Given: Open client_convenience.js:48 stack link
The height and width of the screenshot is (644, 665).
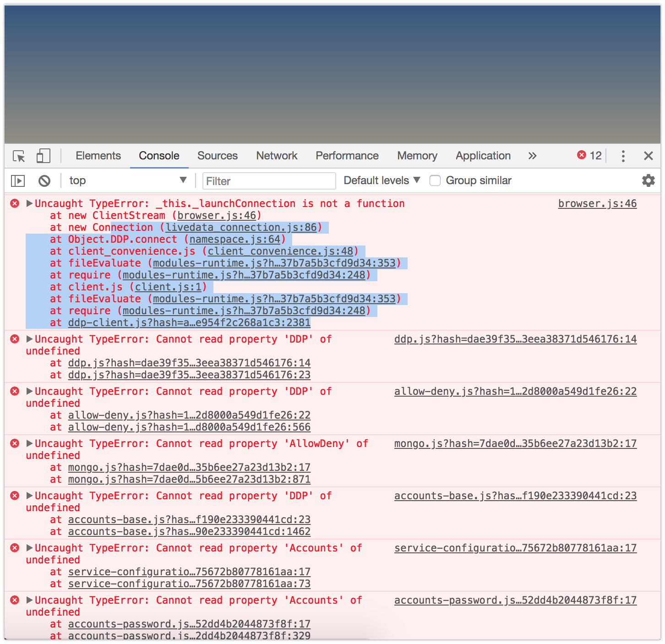Looking at the screenshot, I should tap(280, 251).
